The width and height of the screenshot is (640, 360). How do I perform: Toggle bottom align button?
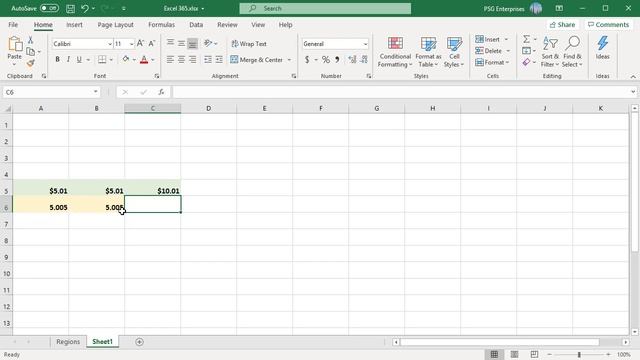tap(193, 43)
